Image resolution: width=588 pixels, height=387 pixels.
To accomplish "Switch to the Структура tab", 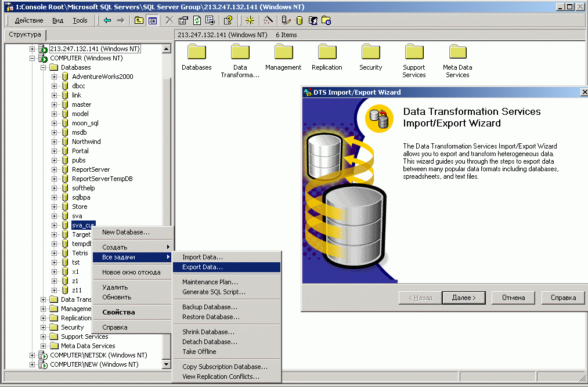I will [25, 34].
